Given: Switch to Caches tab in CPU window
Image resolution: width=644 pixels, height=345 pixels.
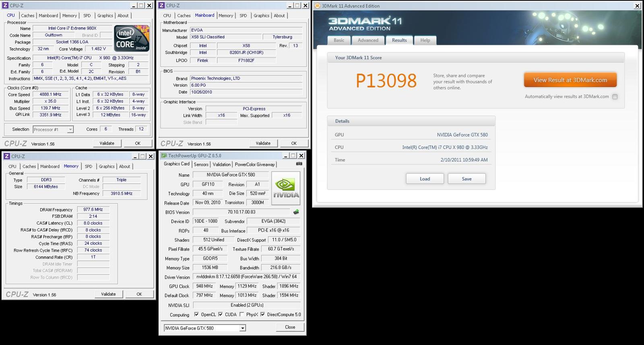Looking at the screenshot, I should pyautogui.click(x=28, y=16).
